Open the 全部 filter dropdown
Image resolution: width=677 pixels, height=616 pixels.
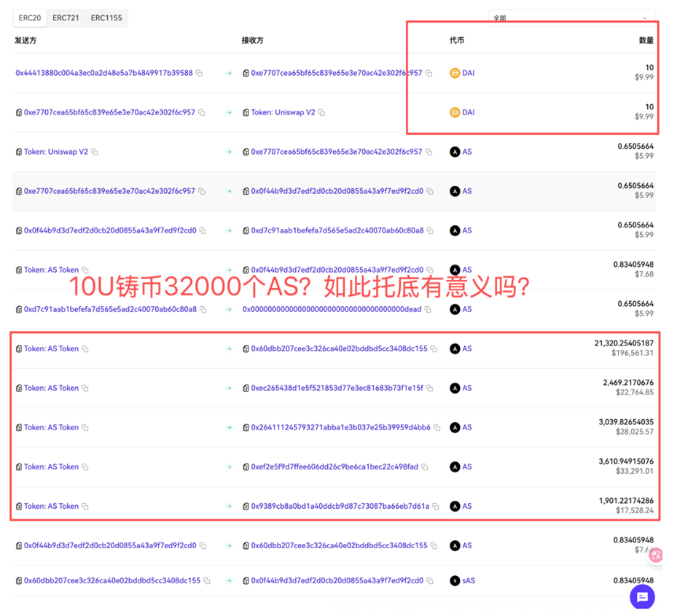tap(571, 17)
